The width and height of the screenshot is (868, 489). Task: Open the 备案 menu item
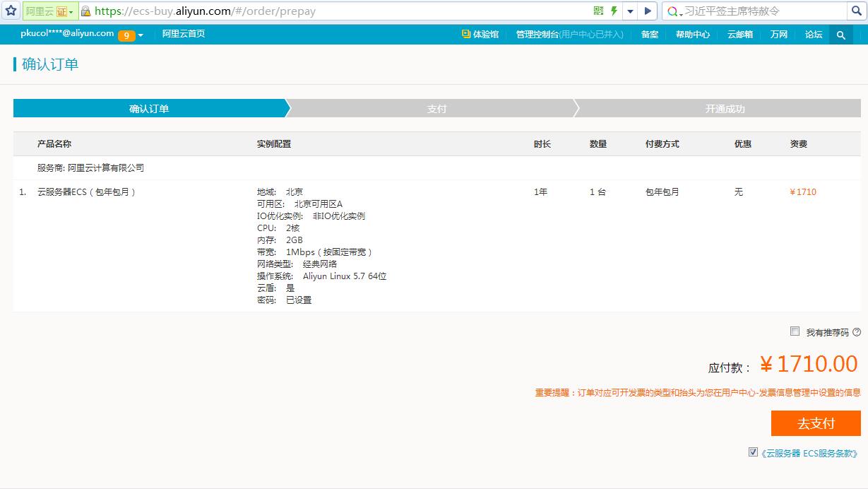tap(650, 34)
